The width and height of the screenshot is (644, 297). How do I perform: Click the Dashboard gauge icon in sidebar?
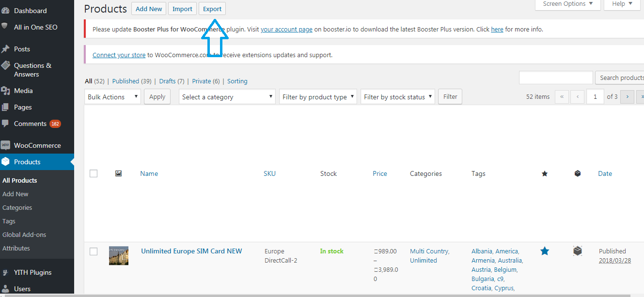(5, 11)
